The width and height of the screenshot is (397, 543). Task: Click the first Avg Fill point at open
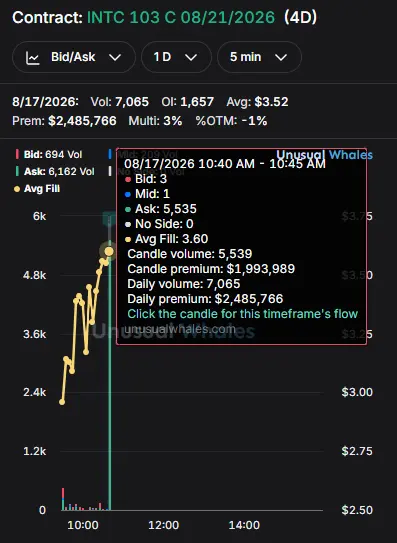[x=62, y=402]
